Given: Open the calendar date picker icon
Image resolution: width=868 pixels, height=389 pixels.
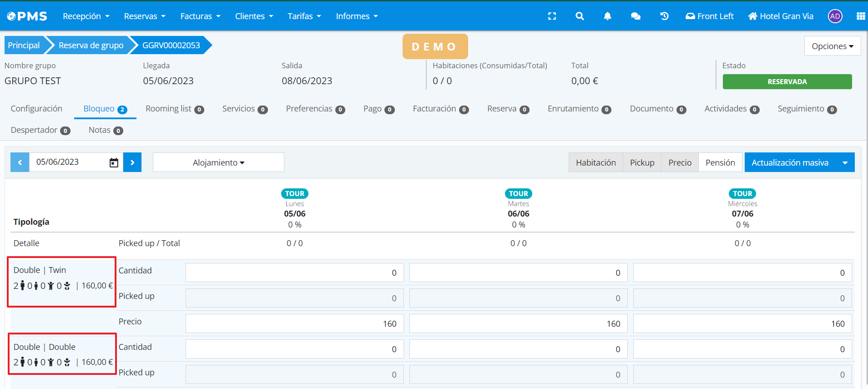Looking at the screenshot, I should (x=114, y=163).
